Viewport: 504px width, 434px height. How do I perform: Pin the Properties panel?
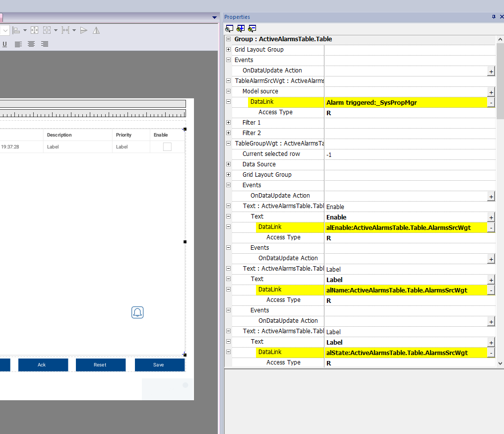point(494,17)
